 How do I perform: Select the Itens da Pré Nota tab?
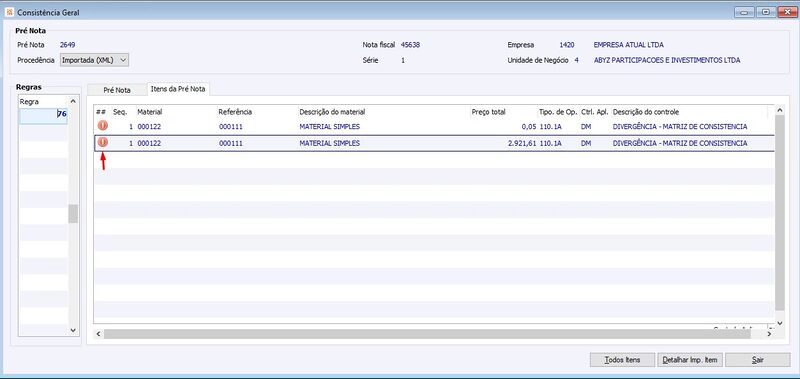click(178, 89)
